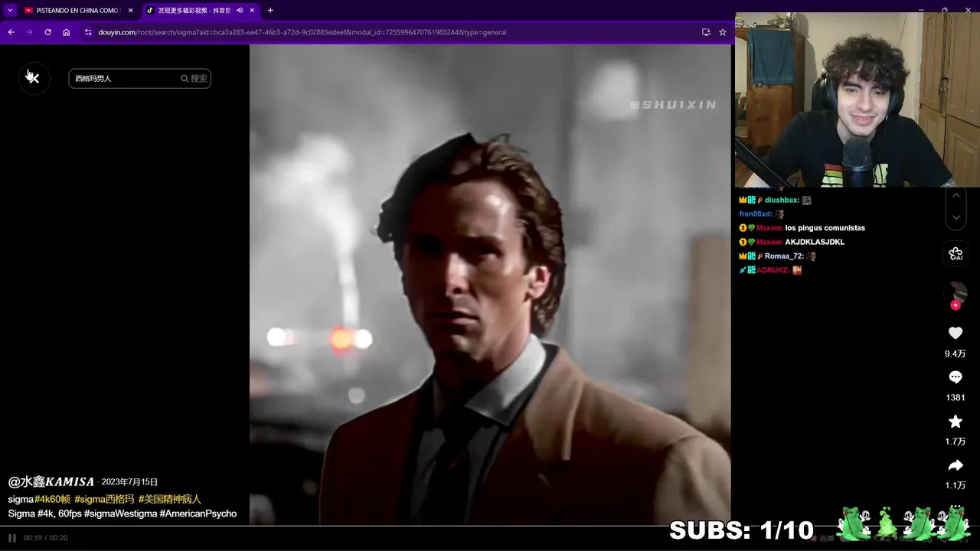Click the share count 1.1万
Screen dimensions: 980x551
click(x=955, y=485)
